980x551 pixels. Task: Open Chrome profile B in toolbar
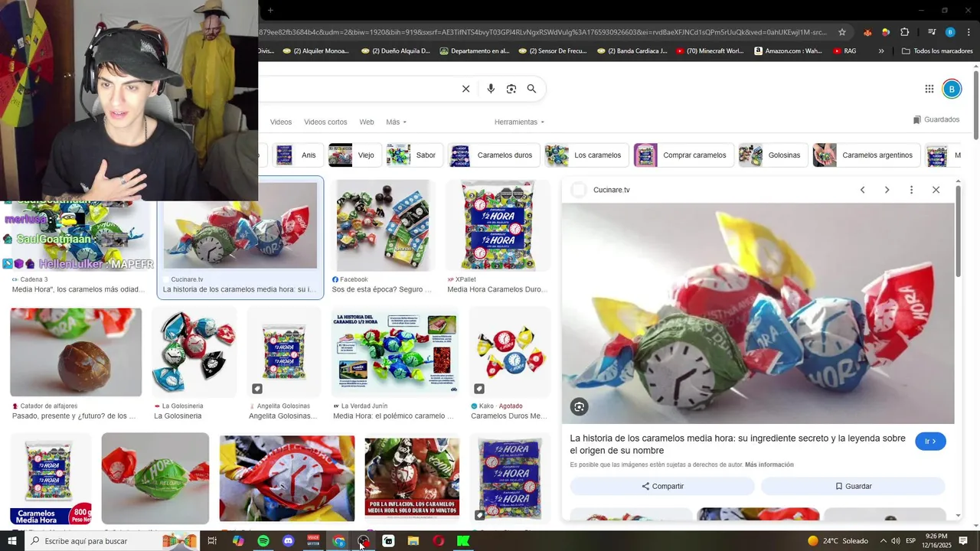pyautogui.click(x=950, y=32)
